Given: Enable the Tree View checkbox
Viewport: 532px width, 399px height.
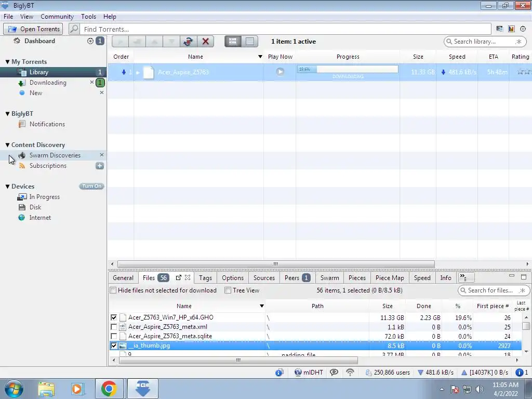Looking at the screenshot, I should click(228, 290).
